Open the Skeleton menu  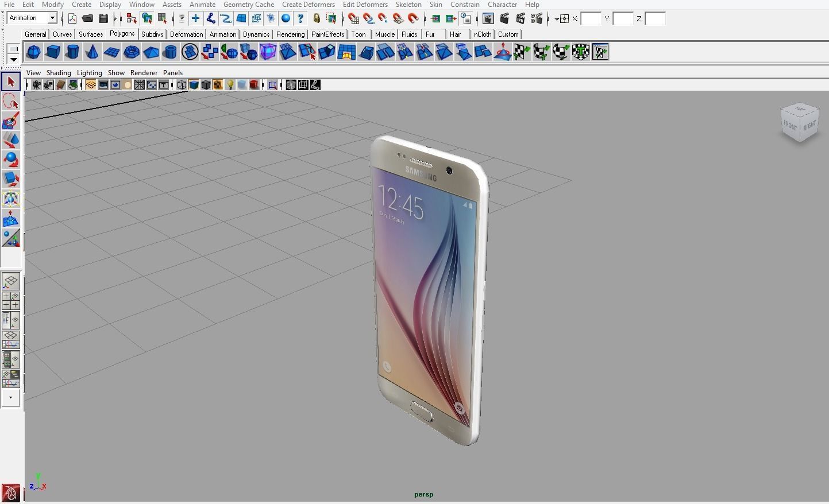(x=408, y=4)
